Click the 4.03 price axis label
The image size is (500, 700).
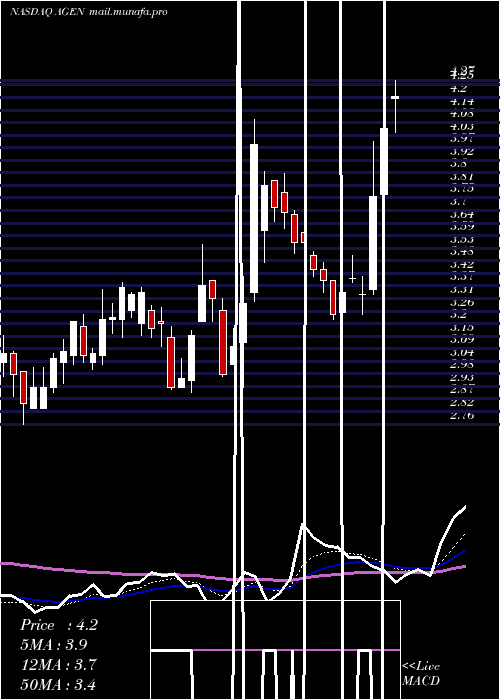tap(462, 127)
